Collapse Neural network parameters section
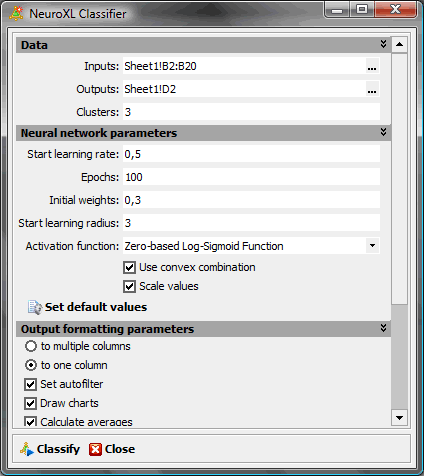424x476 pixels. pyautogui.click(x=383, y=132)
